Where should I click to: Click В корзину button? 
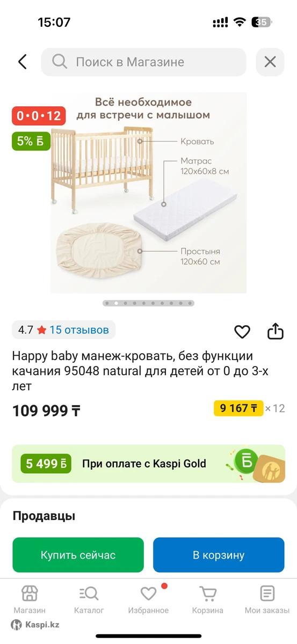[x=219, y=555]
